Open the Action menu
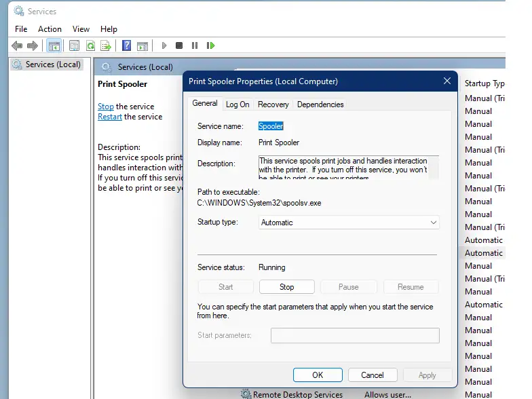Viewport: 532px width, 399px height. (x=50, y=29)
